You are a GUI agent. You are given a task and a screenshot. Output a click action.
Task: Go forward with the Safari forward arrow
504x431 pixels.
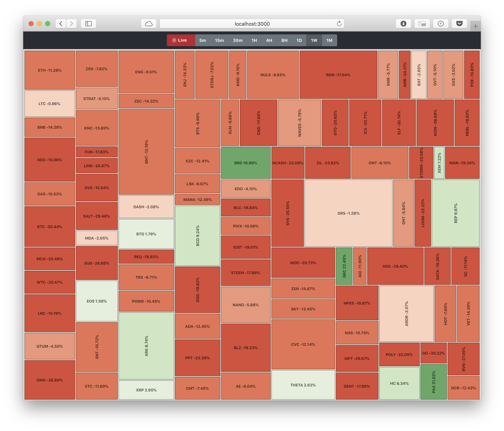click(71, 24)
